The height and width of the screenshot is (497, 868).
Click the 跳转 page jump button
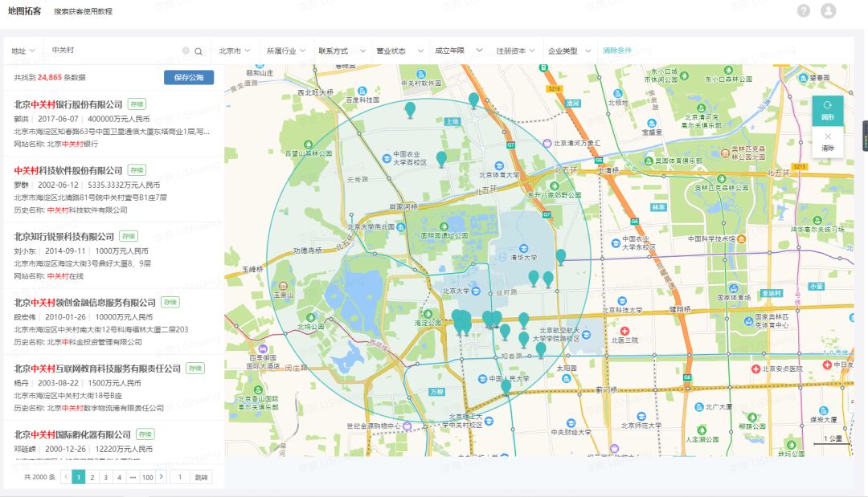click(x=201, y=477)
